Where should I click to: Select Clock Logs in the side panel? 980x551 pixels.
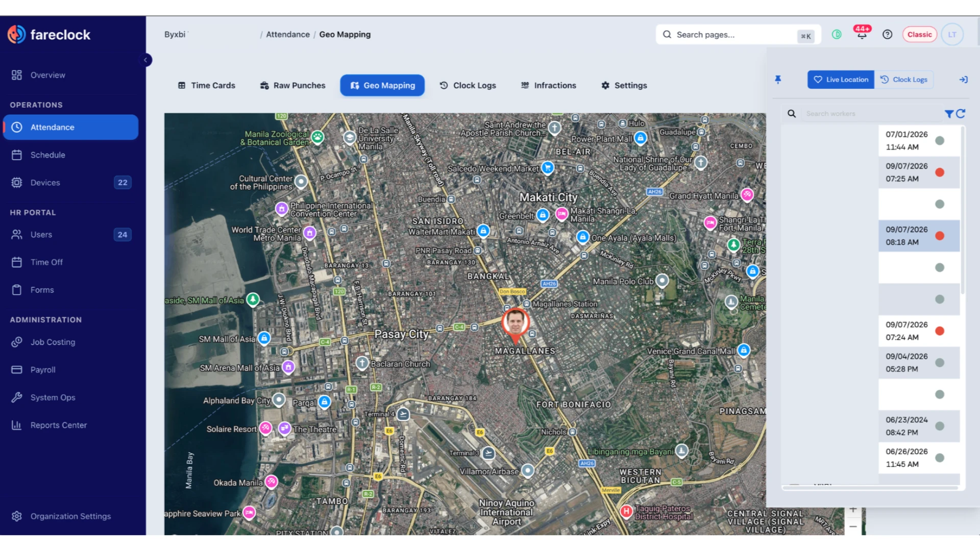click(904, 80)
